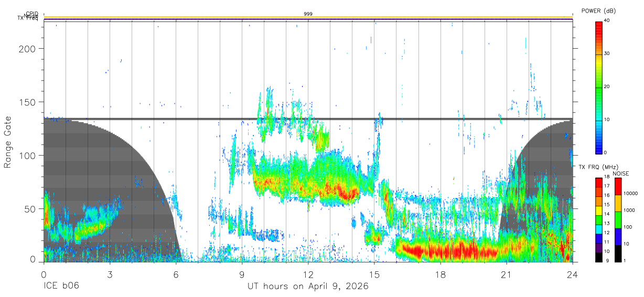Click the yellow CPID bar above the plot
The width and height of the screenshot is (644, 297).
(x=308, y=17)
